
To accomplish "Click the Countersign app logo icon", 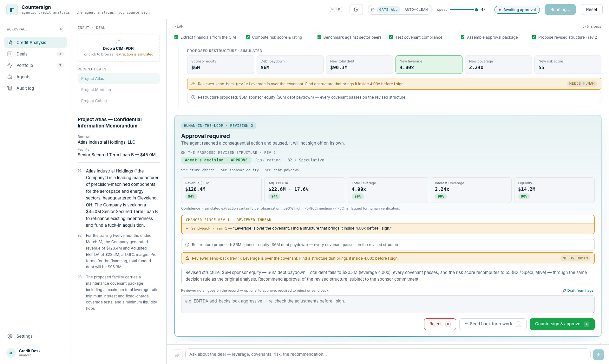I will coord(12,10).
